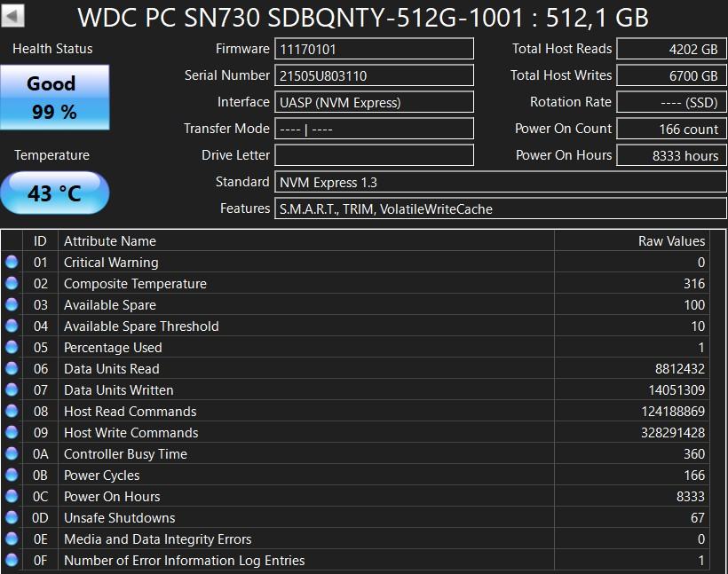Click the raw value 67
Viewport: 728px width, 574px height.
(697, 517)
